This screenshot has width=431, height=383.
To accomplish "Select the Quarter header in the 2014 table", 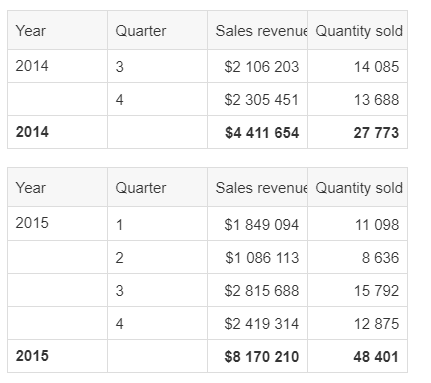I will [157, 30].
